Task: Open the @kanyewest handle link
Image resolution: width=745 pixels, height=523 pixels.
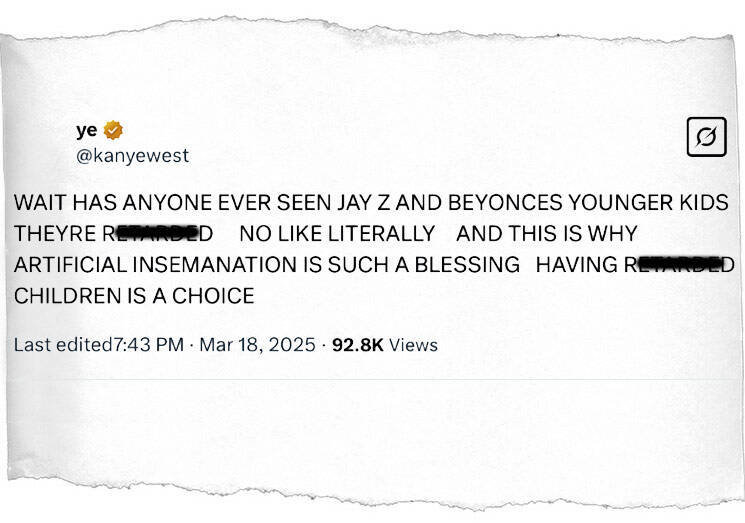Action: point(132,155)
